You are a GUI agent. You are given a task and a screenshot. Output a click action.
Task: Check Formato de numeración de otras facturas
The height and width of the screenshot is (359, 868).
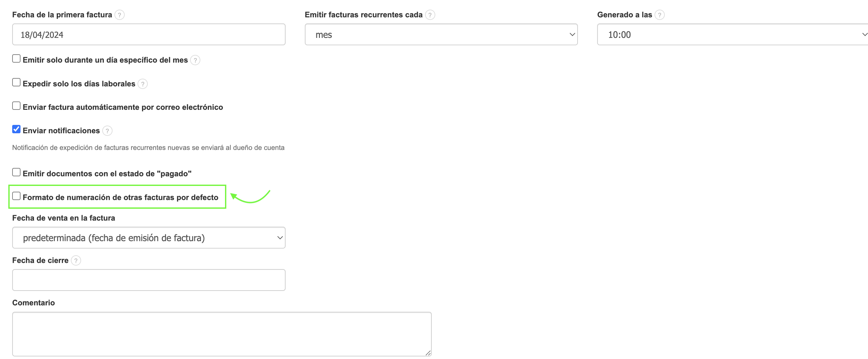16,196
